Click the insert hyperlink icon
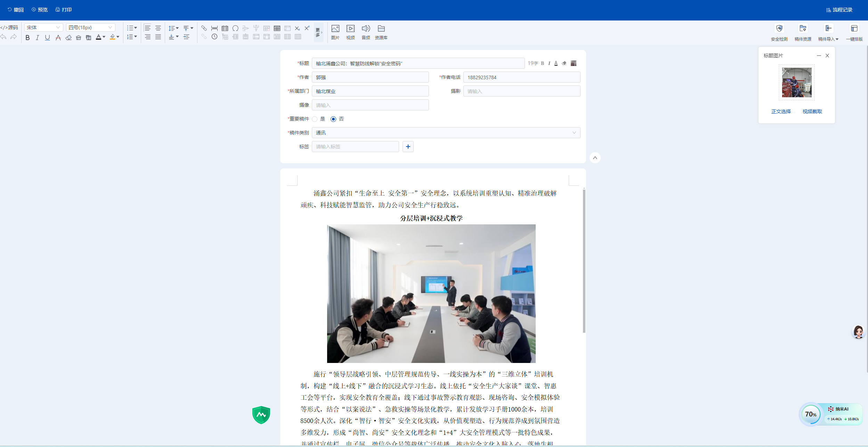The image size is (868, 447). click(x=204, y=28)
